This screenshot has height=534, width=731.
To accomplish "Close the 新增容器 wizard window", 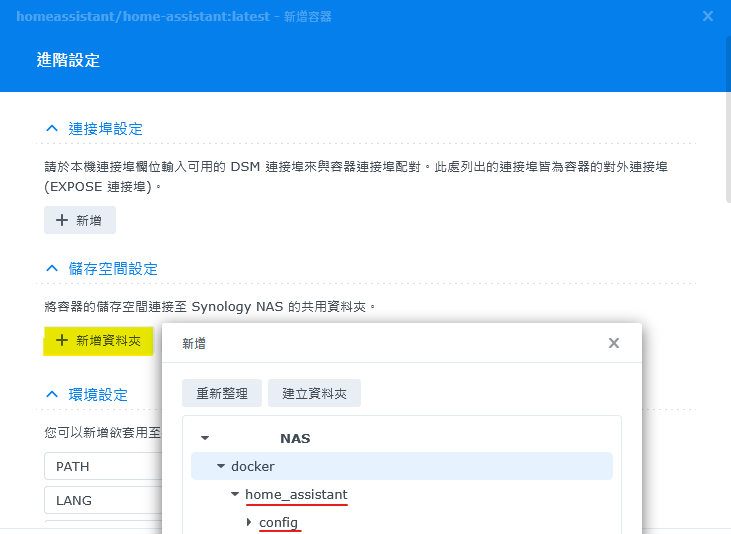I will 708,16.
